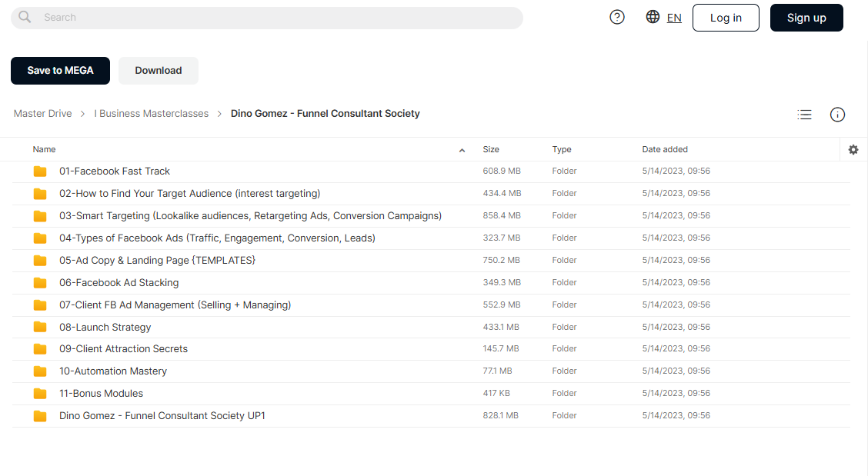Click the 349.3 MB size value

(502, 282)
